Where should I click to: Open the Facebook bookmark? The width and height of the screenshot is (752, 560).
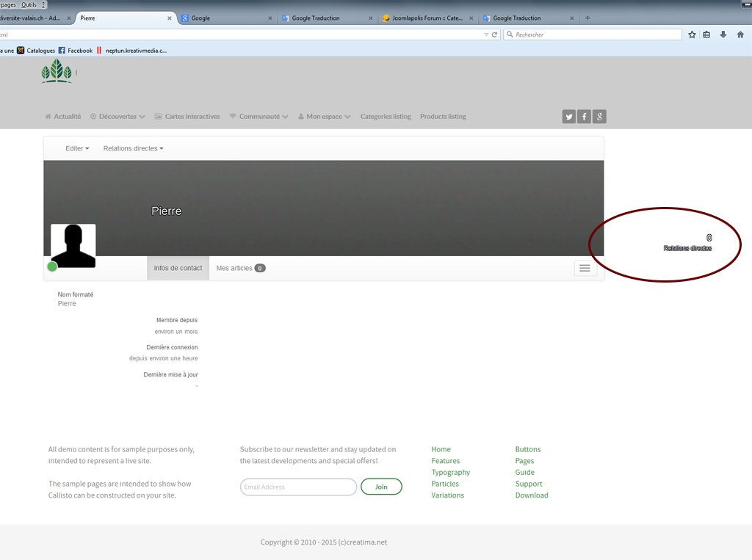click(76, 51)
